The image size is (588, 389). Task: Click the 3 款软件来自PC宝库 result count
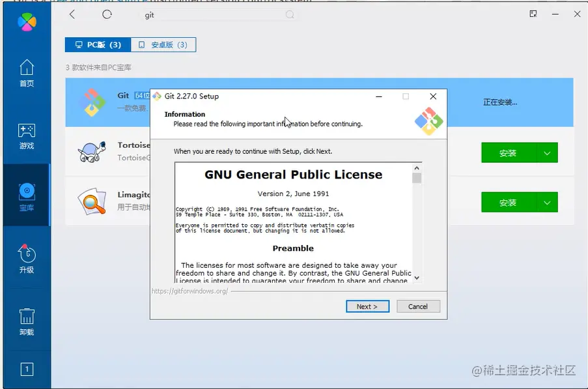coord(98,68)
